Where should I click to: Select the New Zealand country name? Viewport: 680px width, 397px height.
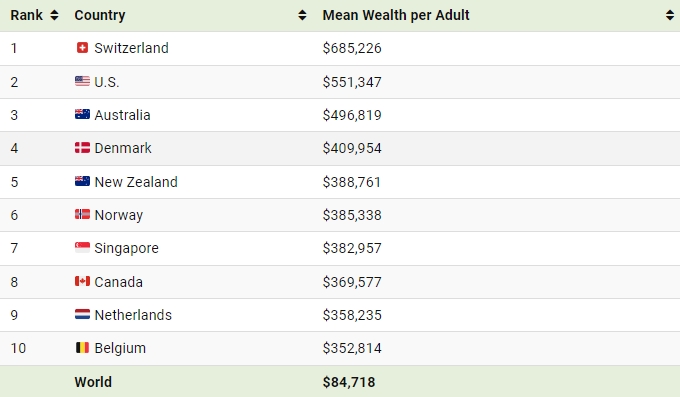(136, 182)
